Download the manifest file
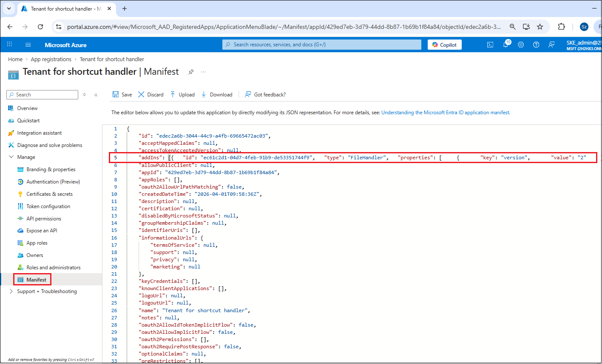Image resolution: width=602 pixels, height=364 pixels. [x=217, y=95]
